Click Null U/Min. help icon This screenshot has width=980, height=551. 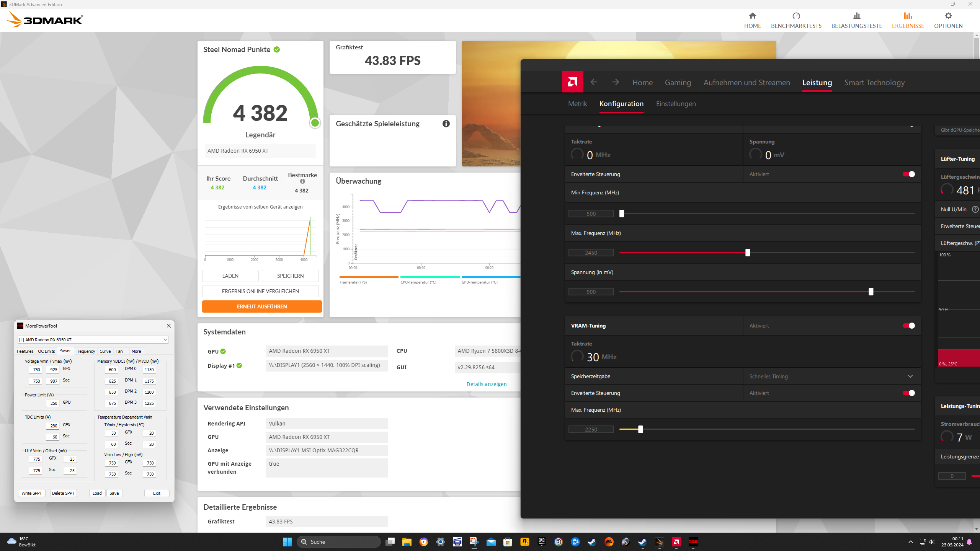click(x=975, y=209)
